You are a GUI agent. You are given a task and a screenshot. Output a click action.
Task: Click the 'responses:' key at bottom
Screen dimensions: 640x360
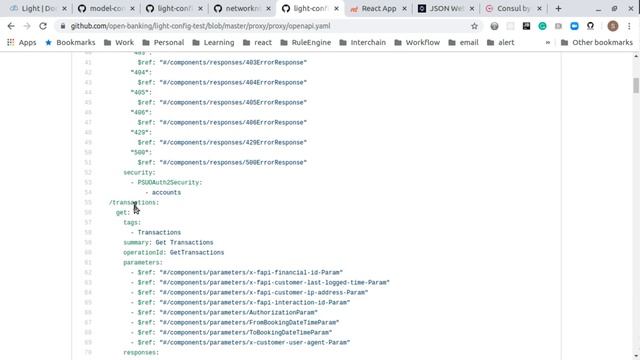click(141, 353)
